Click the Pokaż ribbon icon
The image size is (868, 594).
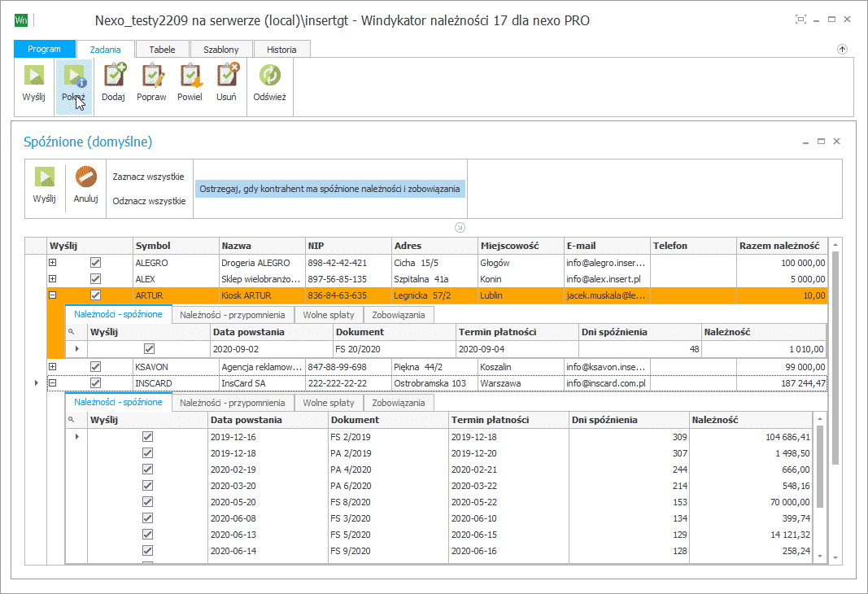tap(74, 76)
